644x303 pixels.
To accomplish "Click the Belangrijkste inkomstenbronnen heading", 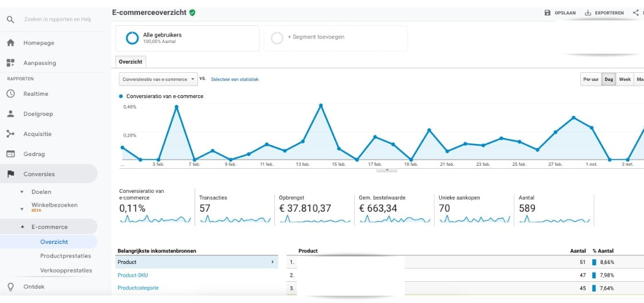I will click(x=157, y=250).
